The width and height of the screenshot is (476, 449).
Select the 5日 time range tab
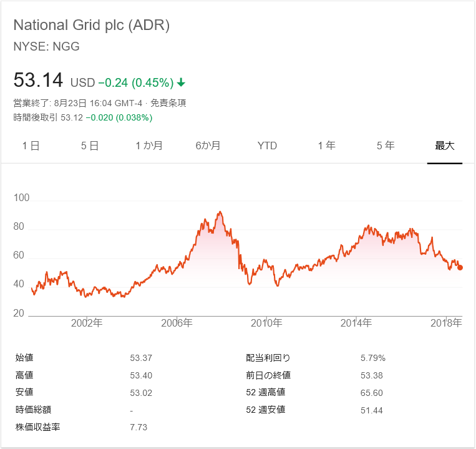tap(90, 146)
